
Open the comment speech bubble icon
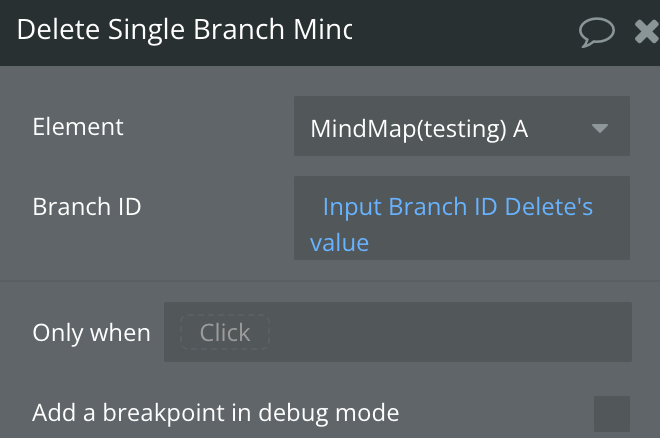tap(596, 32)
